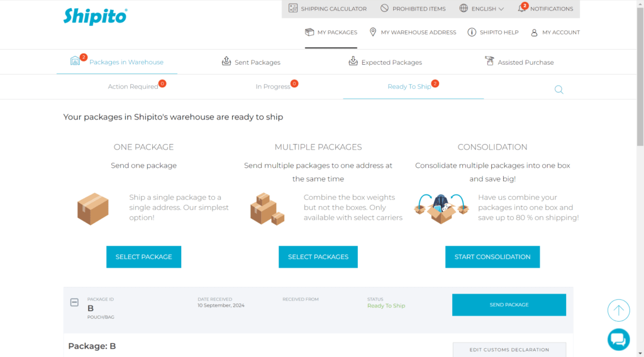Image resolution: width=644 pixels, height=357 pixels.
Task: Click Send Package for package B
Action: point(509,305)
